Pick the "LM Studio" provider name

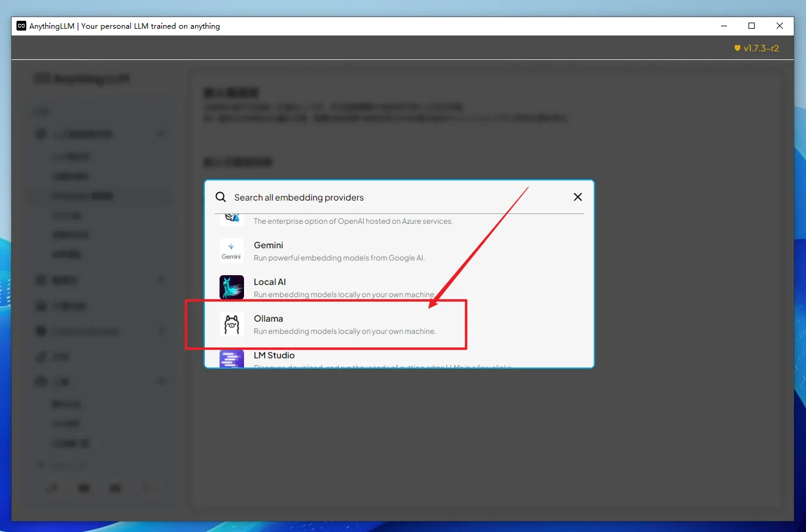(274, 355)
